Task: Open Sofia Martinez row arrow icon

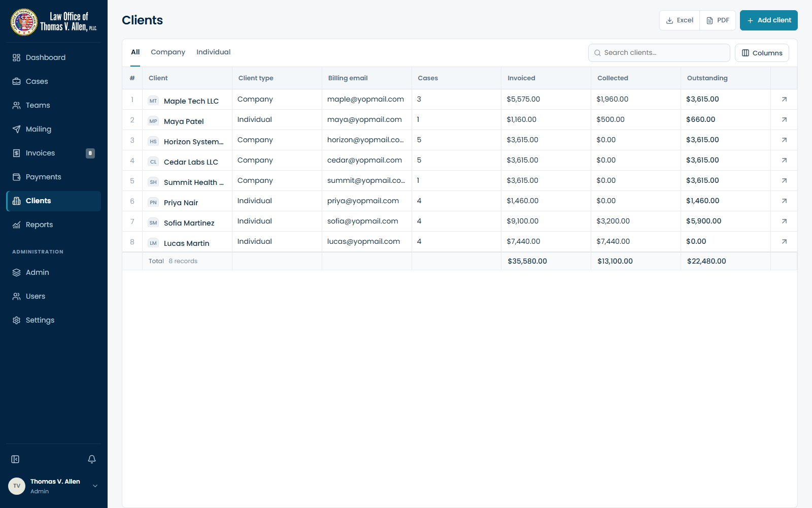Action: click(784, 221)
